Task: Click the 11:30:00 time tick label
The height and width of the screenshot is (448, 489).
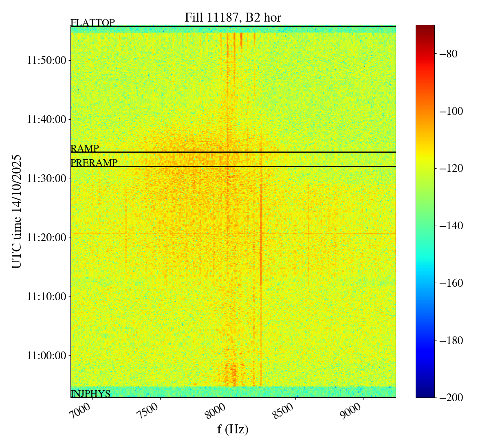Action: click(46, 178)
